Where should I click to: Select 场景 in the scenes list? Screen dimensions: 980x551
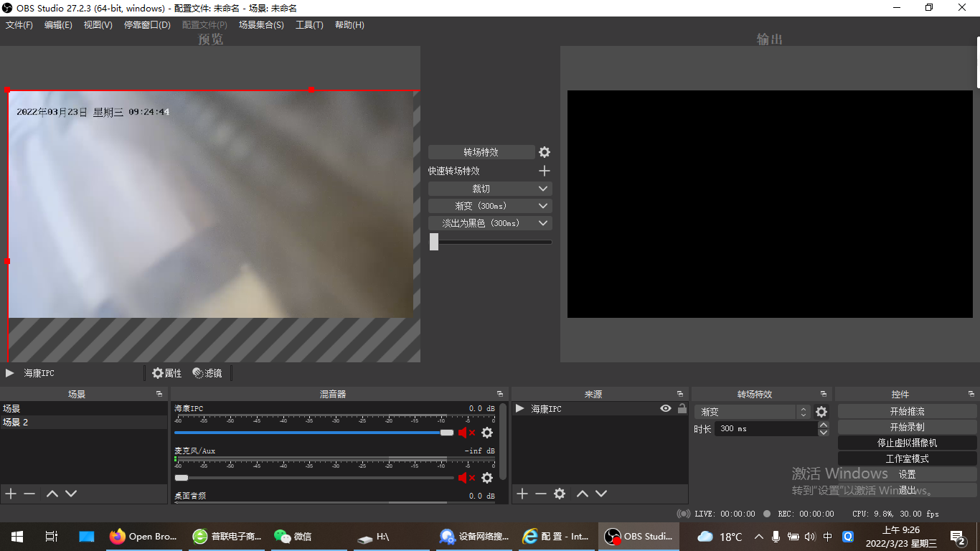pyautogui.click(x=83, y=408)
